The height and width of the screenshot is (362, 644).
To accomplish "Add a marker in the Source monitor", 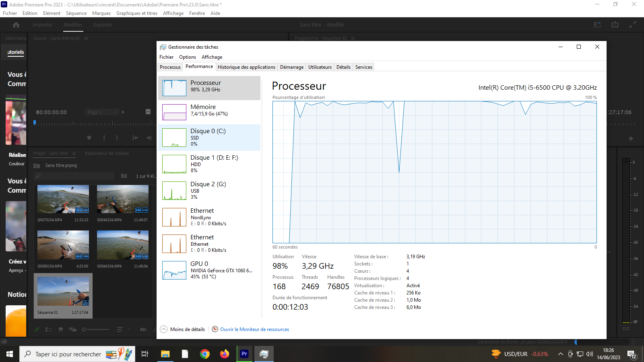I will [x=89, y=138].
